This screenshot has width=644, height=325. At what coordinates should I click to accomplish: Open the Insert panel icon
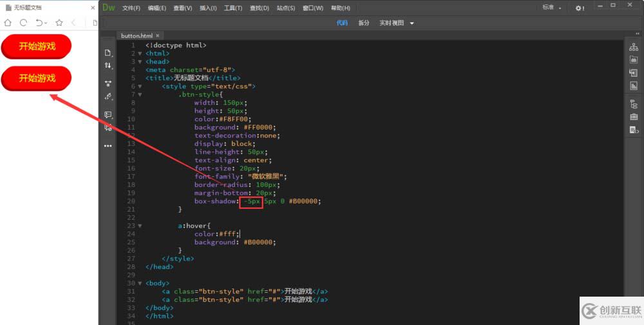point(634,73)
